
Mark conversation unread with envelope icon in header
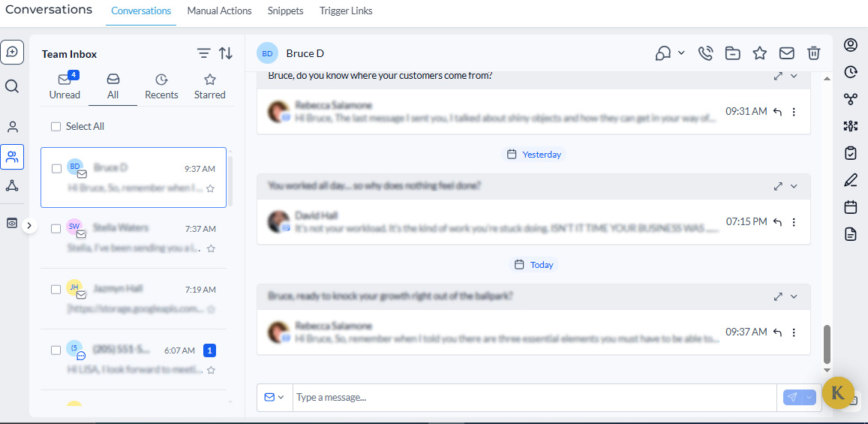coord(787,53)
